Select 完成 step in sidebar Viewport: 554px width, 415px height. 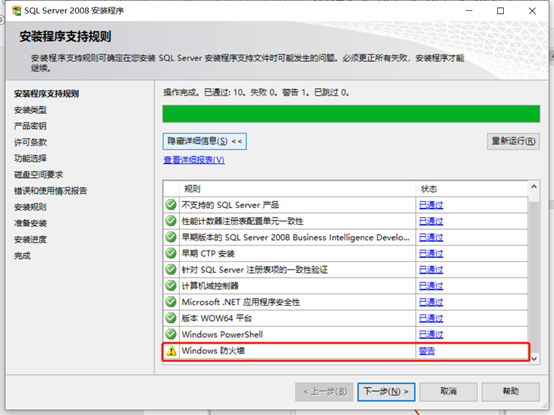pyautogui.click(x=22, y=256)
